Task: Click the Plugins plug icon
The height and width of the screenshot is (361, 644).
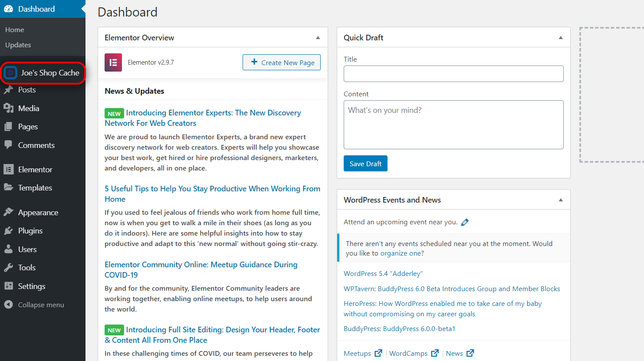Action: pos(9,230)
